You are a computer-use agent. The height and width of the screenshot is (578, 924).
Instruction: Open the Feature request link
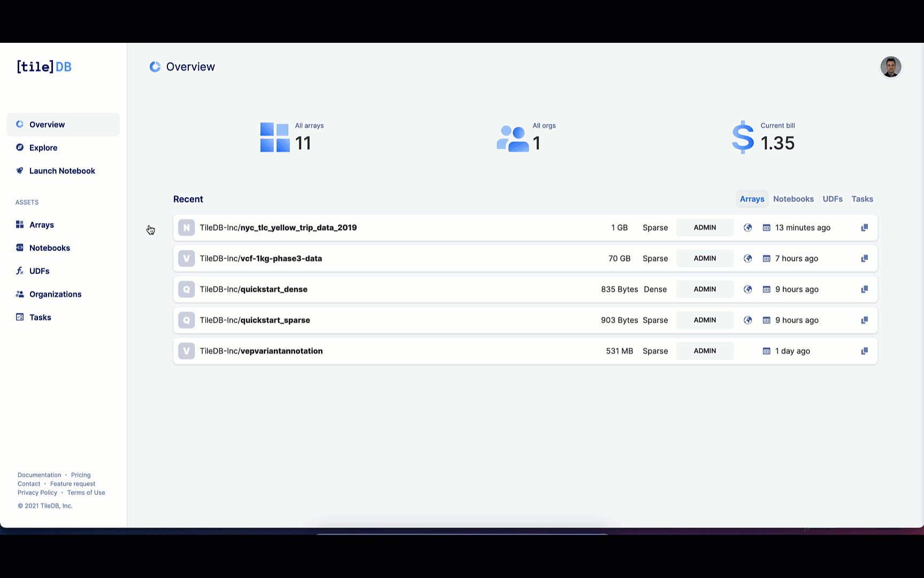pyautogui.click(x=73, y=484)
